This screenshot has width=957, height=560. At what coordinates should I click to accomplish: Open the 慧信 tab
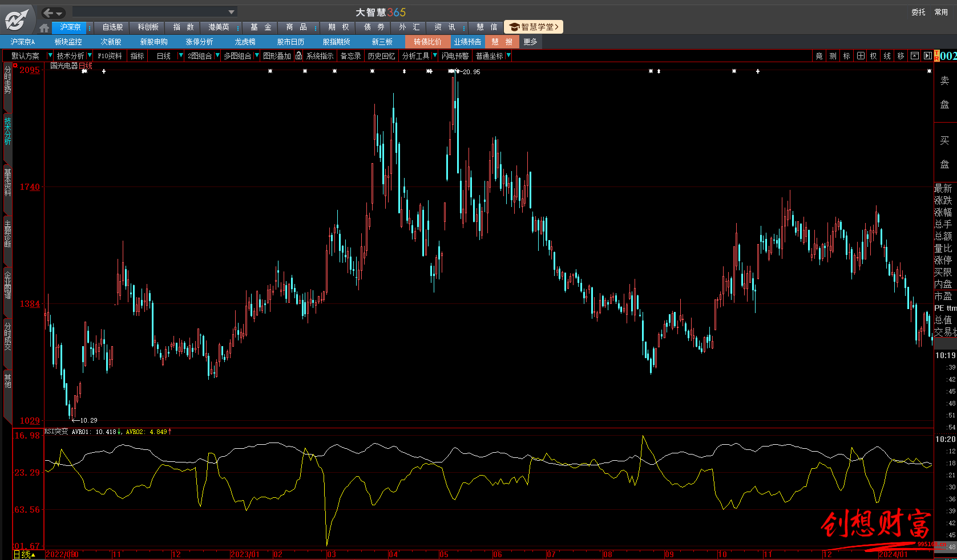pos(486,27)
